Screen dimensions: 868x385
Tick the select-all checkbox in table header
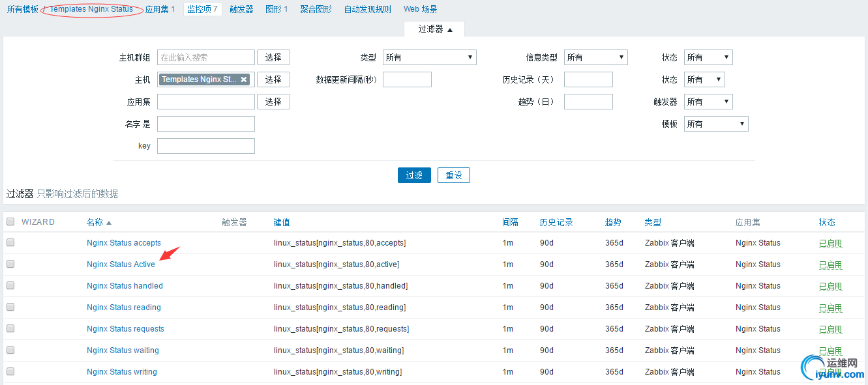click(10, 222)
